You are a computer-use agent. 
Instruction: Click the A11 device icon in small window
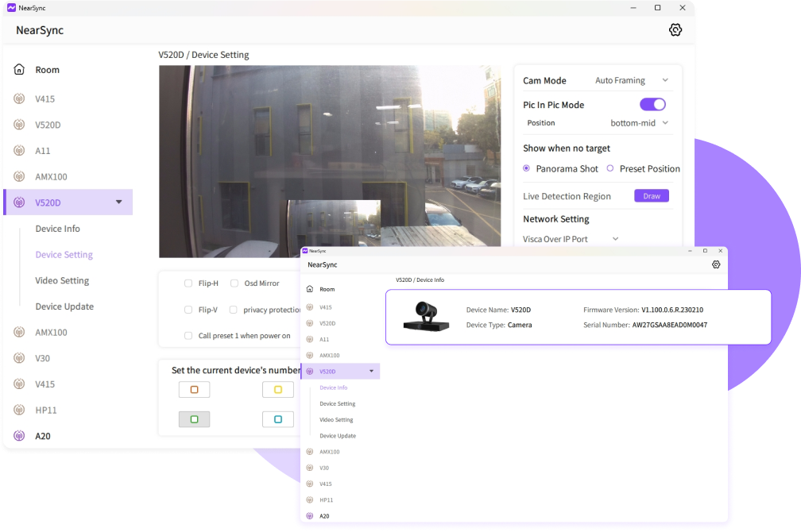coord(310,339)
